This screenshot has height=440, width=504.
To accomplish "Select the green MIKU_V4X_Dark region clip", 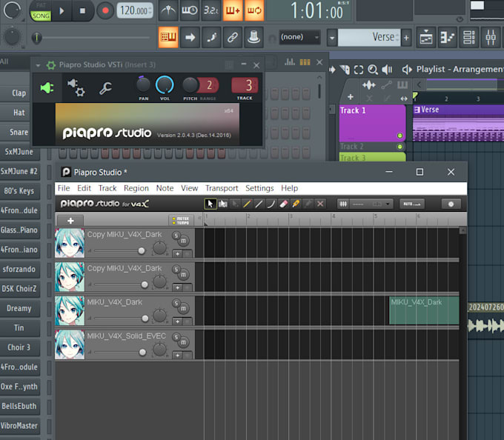I will pyautogui.click(x=424, y=310).
